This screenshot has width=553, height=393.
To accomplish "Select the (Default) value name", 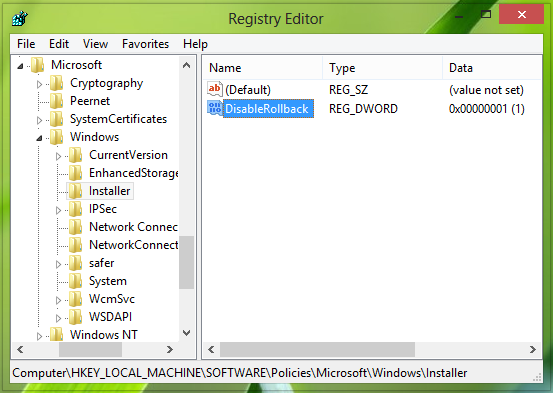I will (248, 90).
